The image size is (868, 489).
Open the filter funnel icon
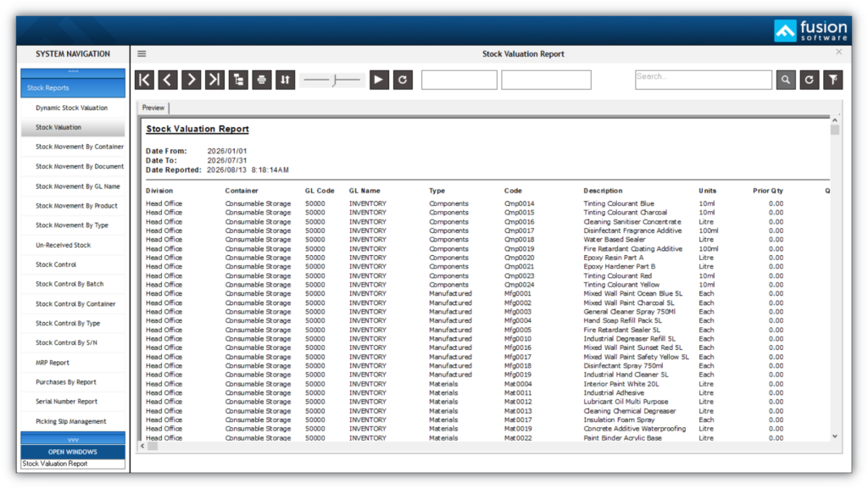(833, 80)
